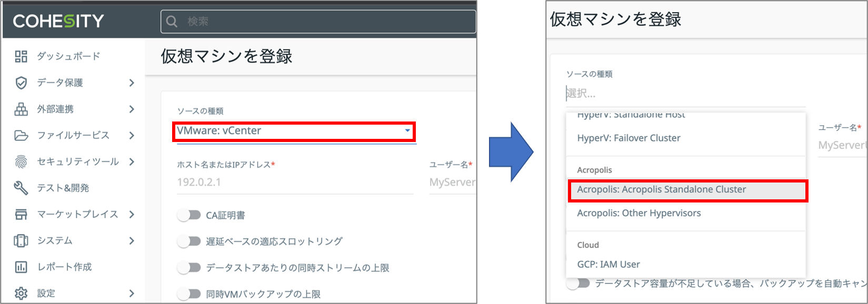Toggle 遅延ベースの適応スロットリング switch
Viewport: 868px width, 304px height.
pyautogui.click(x=189, y=241)
